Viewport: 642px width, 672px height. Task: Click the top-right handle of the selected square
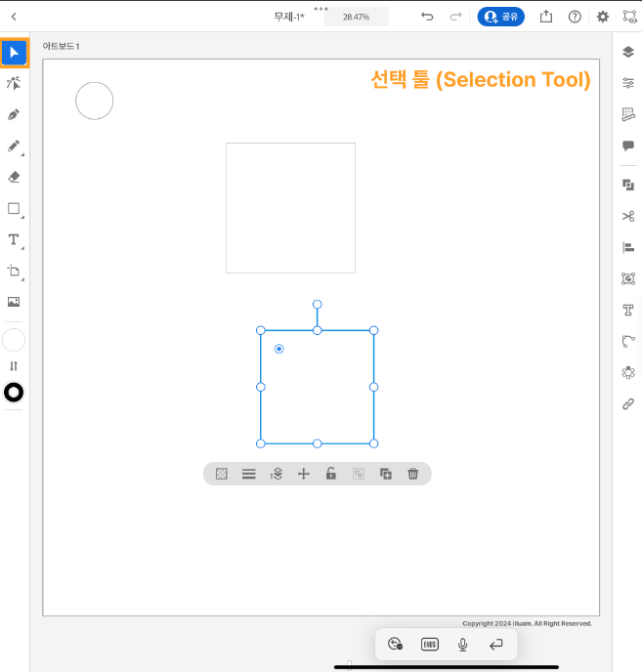click(373, 330)
